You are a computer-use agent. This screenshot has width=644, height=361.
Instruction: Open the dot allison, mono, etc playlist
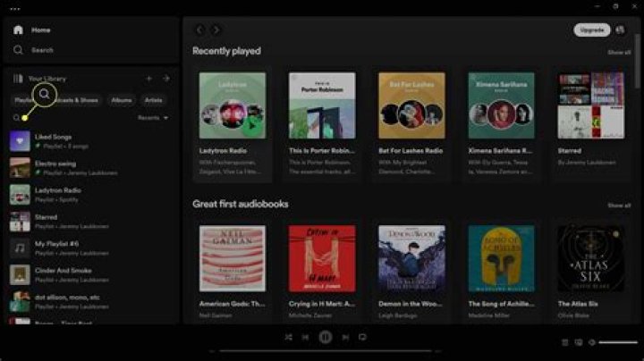coord(92,301)
